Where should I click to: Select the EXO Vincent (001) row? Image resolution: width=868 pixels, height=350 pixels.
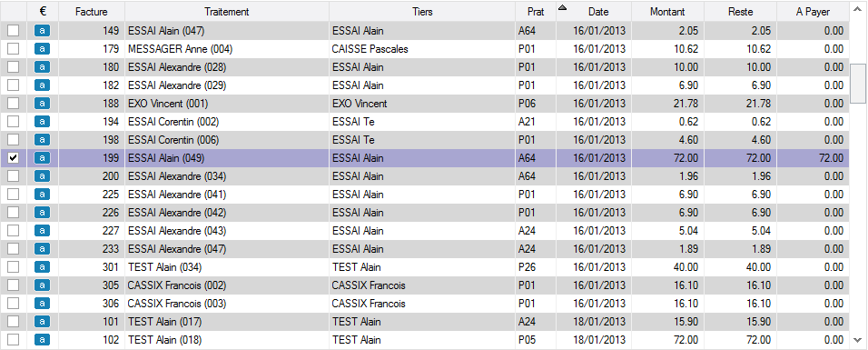[x=425, y=104]
